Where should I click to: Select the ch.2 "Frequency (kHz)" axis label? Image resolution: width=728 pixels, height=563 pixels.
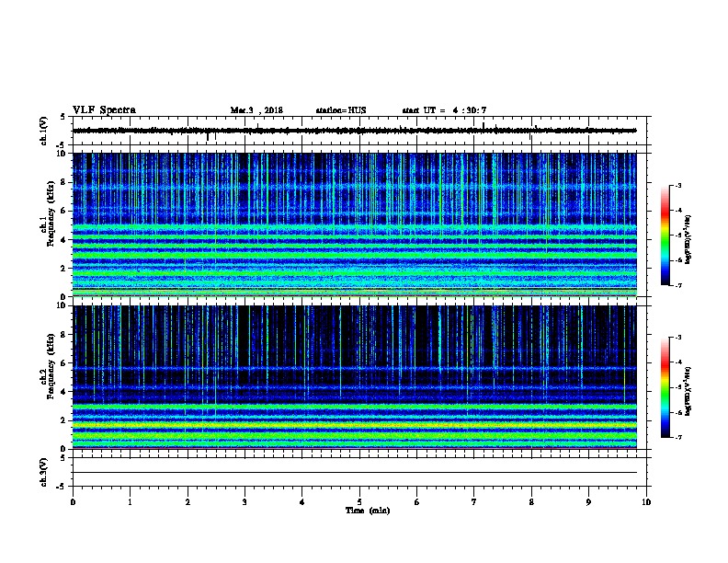click(x=51, y=366)
